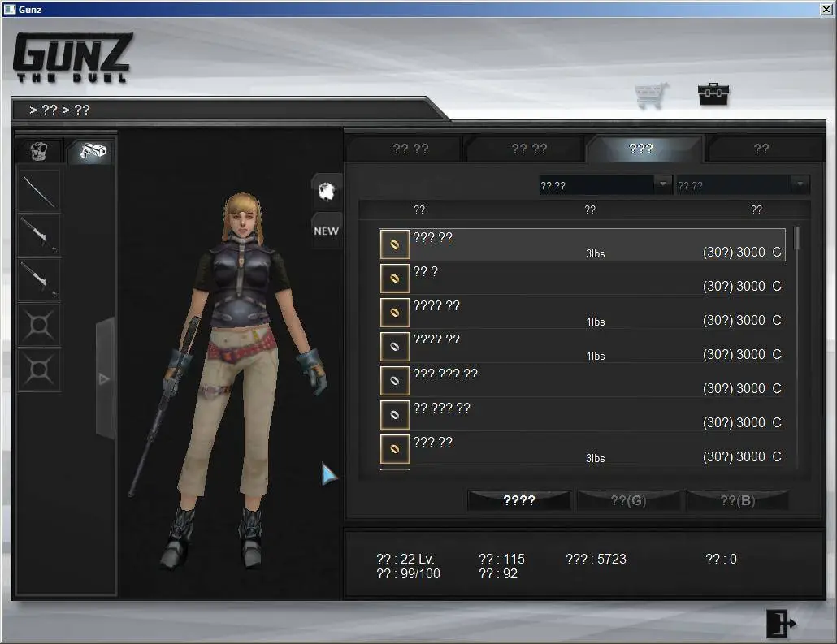This screenshot has height=644, width=837.
Task: Close the Gunz window
Action: [x=826, y=9]
